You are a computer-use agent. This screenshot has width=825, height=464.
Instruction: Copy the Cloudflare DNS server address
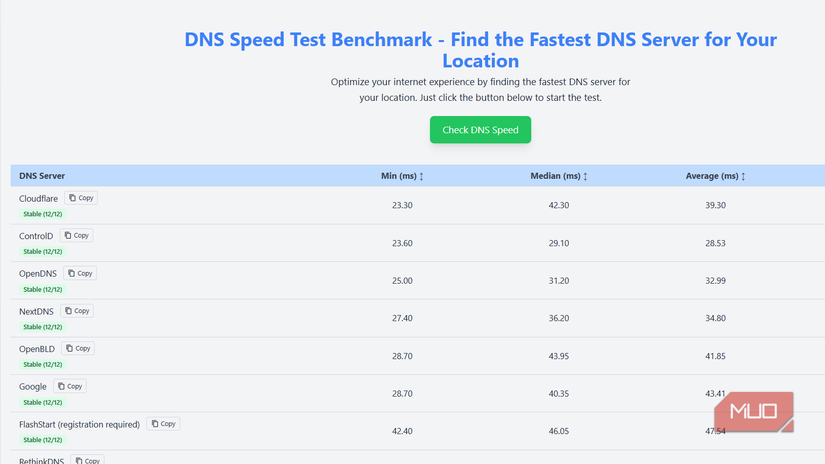coord(81,198)
